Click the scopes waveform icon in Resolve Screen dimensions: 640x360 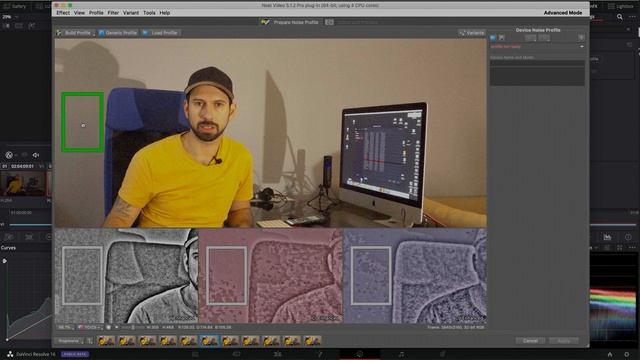point(607,237)
